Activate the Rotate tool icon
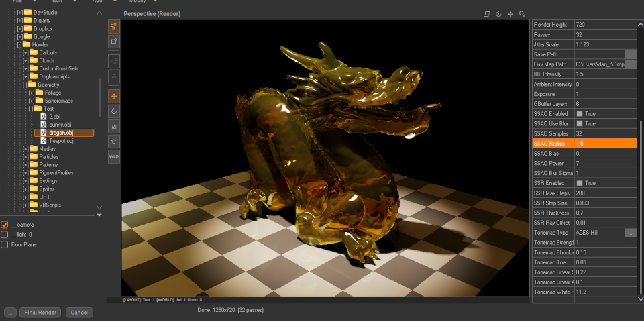 114,111
